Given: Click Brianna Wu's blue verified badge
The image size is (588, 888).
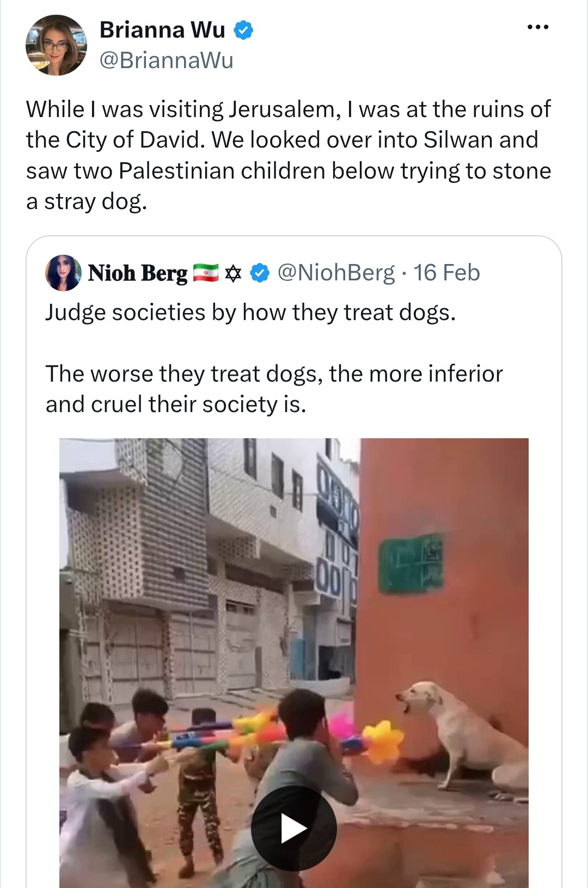Looking at the screenshot, I should (x=243, y=30).
